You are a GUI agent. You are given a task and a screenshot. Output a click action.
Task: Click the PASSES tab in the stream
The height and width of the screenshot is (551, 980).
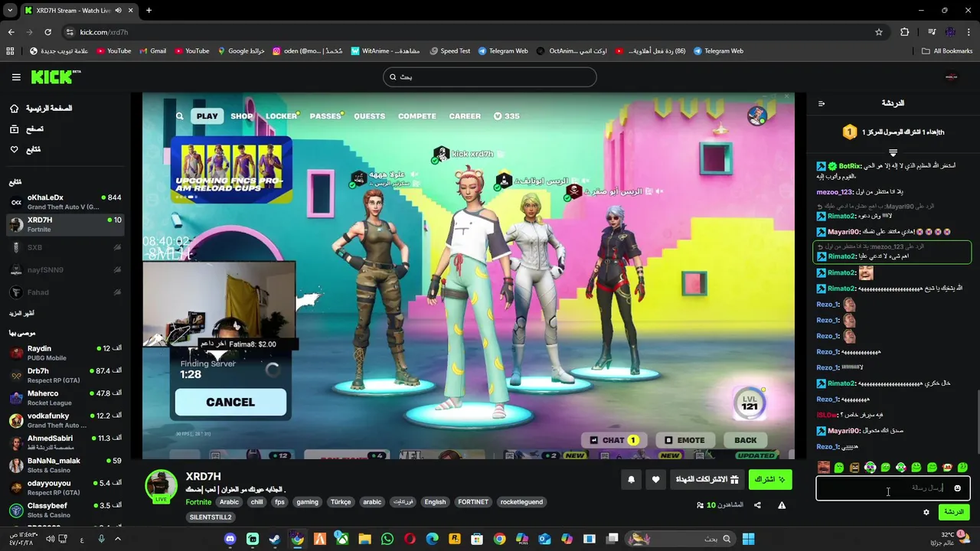click(x=325, y=116)
